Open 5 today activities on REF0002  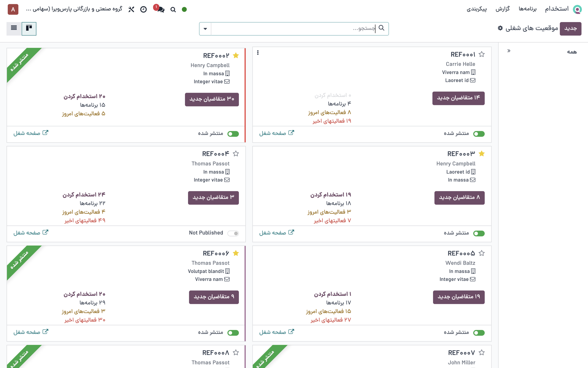[84, 114]
